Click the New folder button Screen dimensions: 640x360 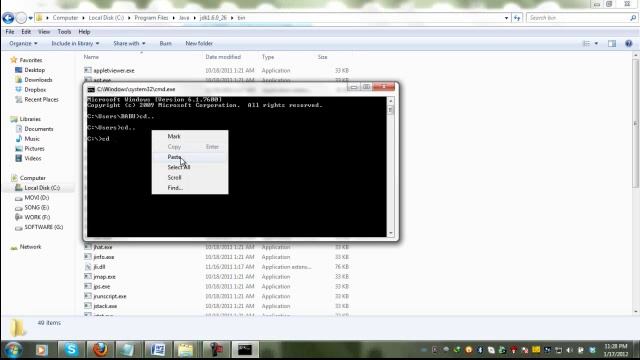click(199, 43)
